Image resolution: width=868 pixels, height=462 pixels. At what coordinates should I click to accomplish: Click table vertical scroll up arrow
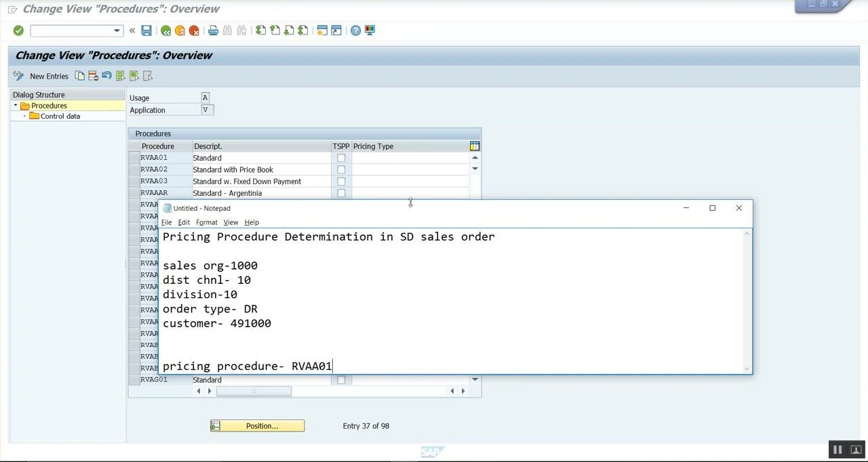[x=475, y=158]
